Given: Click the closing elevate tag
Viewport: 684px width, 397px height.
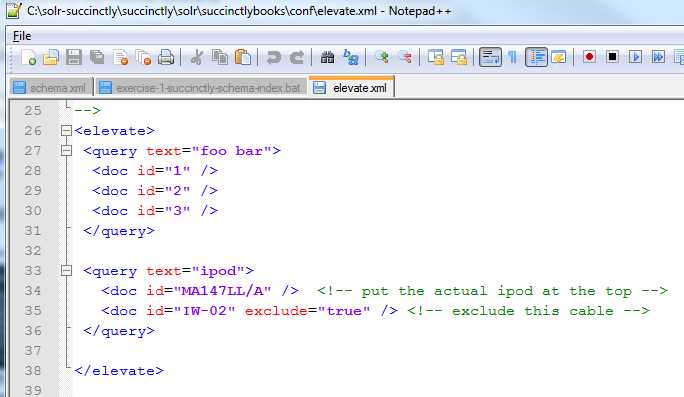Looking at the screenshot, I should pyautogui.click(x=119, y=371).
